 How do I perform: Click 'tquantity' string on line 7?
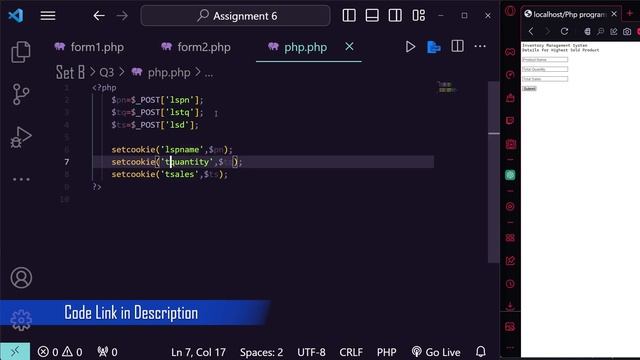tap(187, 162)
